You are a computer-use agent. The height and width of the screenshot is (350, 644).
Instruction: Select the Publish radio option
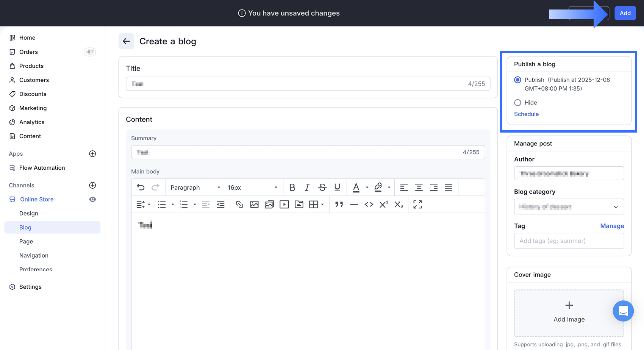tap(517, 80)
